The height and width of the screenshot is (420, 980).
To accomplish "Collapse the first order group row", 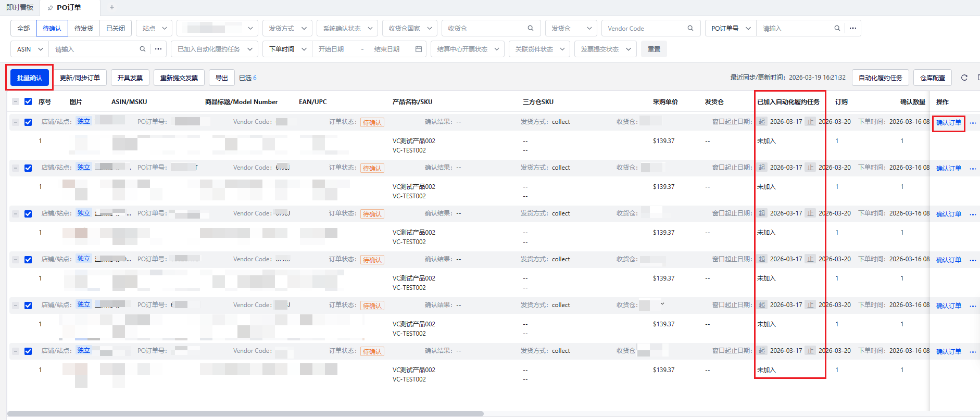I will point(16,122).
